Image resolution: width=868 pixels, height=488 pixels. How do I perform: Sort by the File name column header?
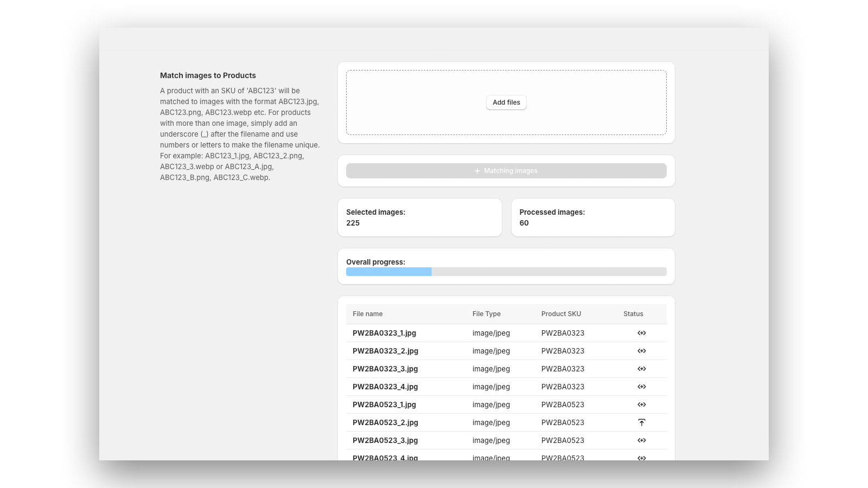367,313
